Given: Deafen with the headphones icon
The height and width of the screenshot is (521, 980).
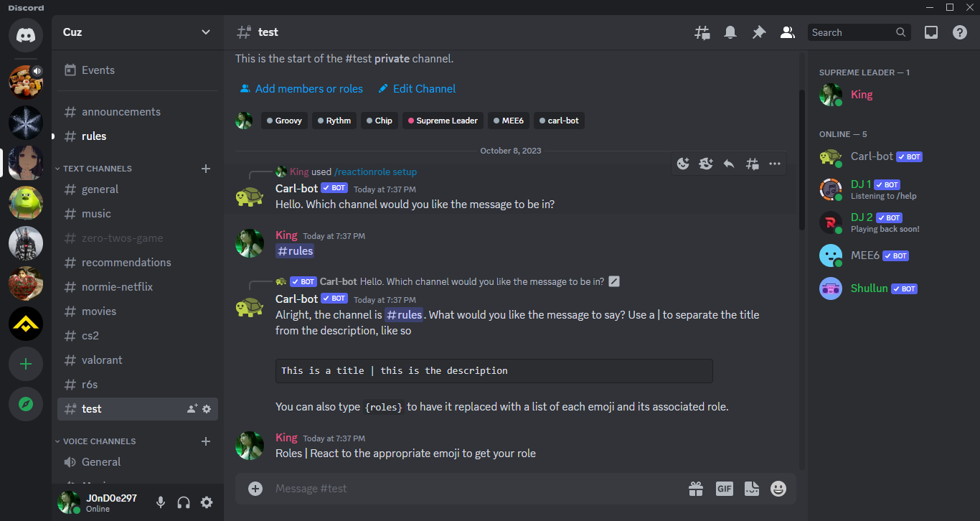Looking at the screenshot, I should pos(184,502).
